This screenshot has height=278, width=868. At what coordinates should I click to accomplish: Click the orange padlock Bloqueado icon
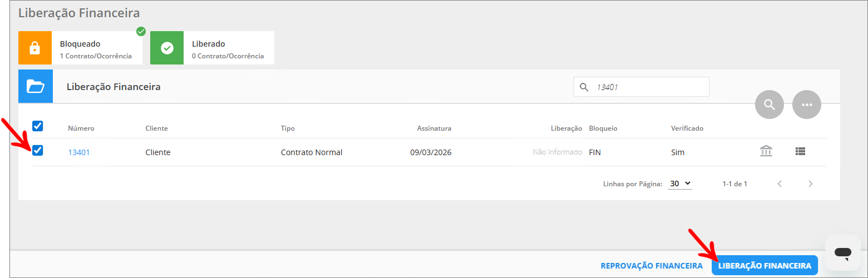(35, 48)
